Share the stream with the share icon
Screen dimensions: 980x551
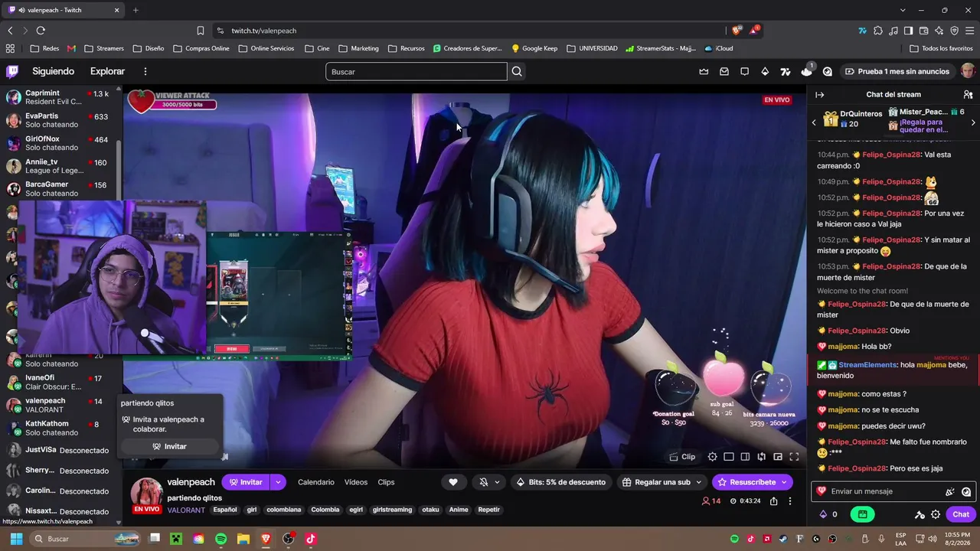point(774,501)
